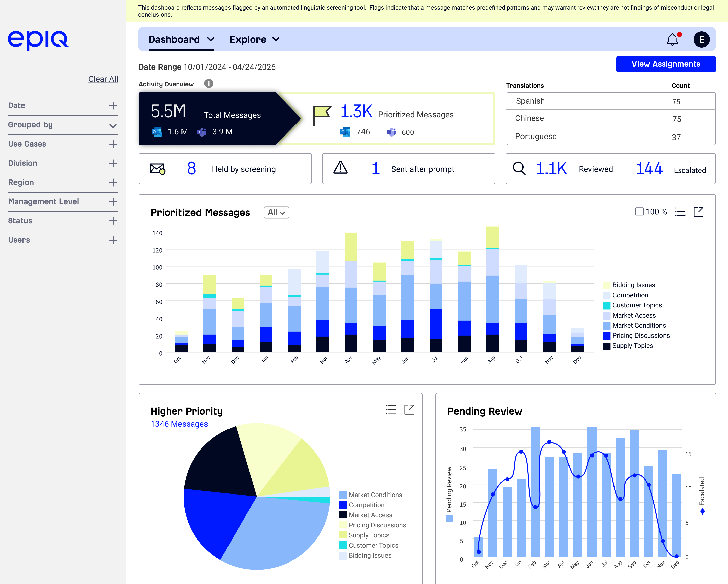Click the Portuguese translations row
Viewport: 728px width, 584px height.
(x=611, y=137)
